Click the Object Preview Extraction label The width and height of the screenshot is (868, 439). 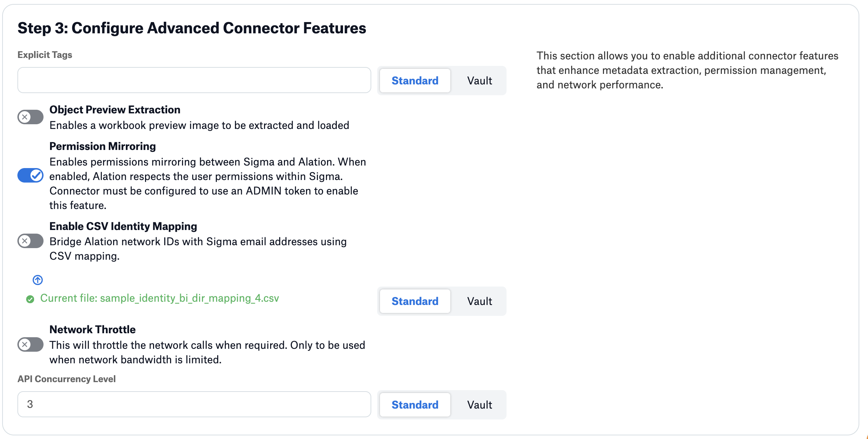pos(115,110)
